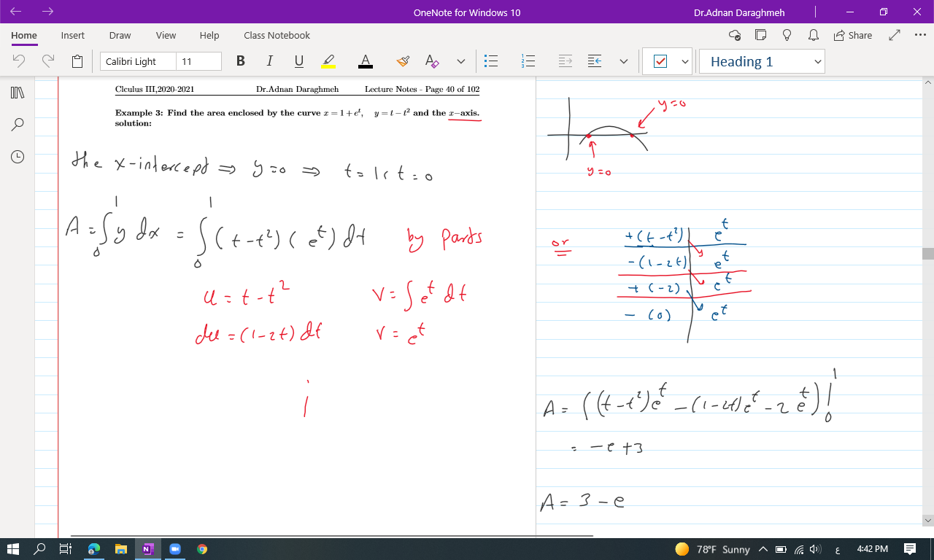Open the font name box Calibri Light
Viewport: 934px width, 560px height.
pos(138,61)
